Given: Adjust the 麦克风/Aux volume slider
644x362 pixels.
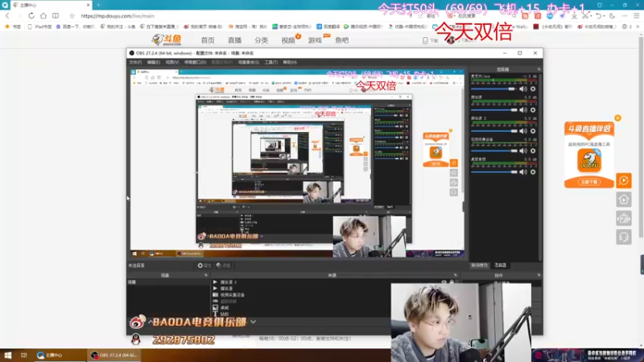Looking at the screenshot, I should (494, 89).
